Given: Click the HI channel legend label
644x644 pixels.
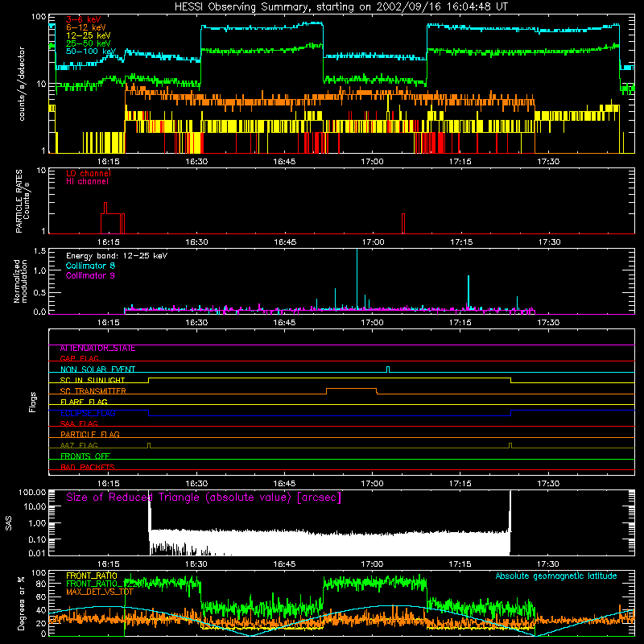Looking at the screenshot, I should (x=87, y=182).
